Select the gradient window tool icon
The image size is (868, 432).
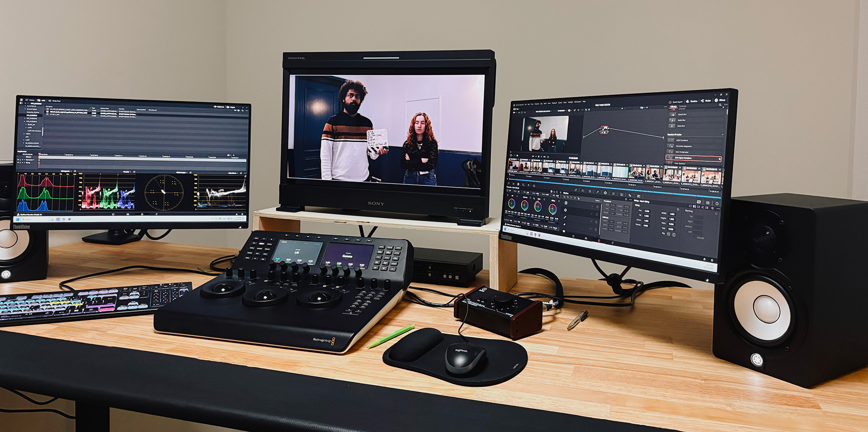(x=565, y=225)
